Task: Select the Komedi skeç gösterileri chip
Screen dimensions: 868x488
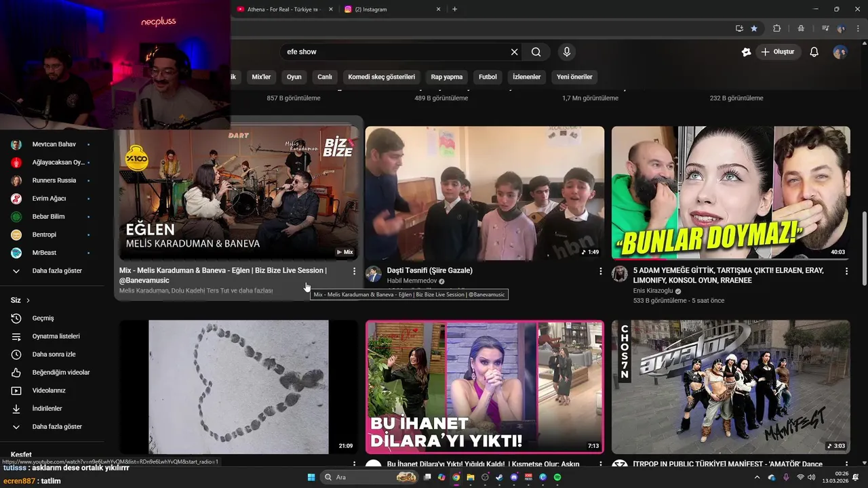Action: pos(381,77)
